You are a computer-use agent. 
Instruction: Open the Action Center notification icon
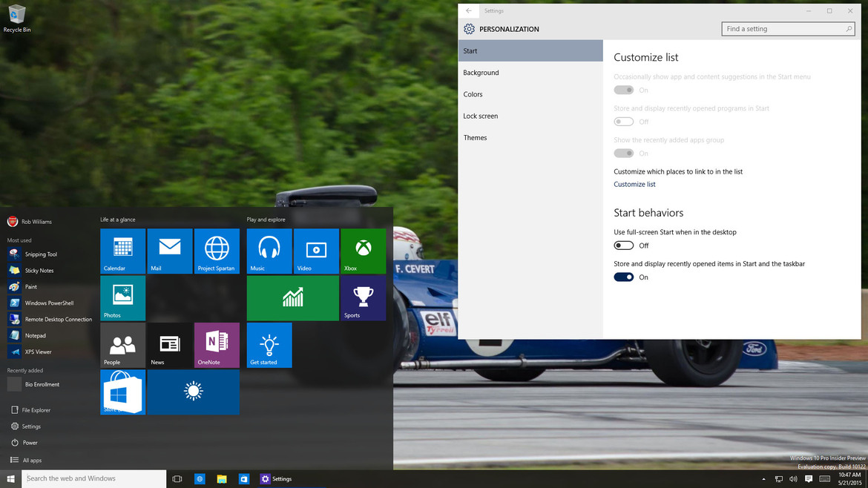pyautogui.click(x=809, y=479)
